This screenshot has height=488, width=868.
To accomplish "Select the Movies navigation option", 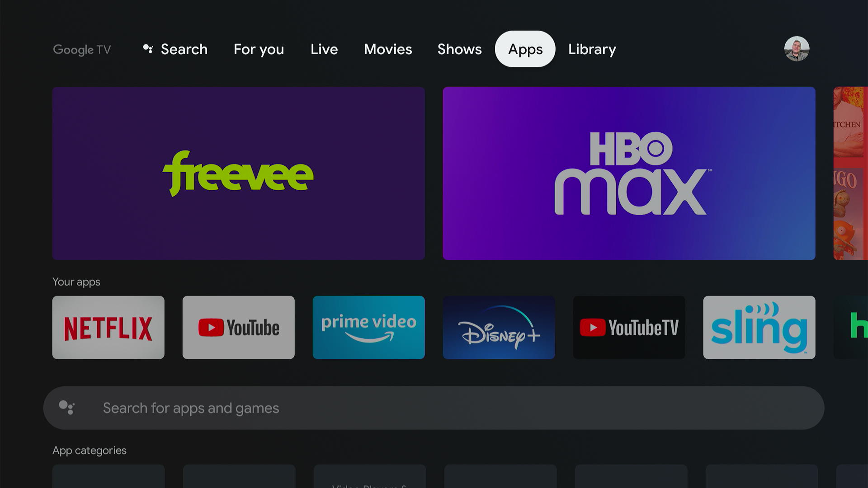I will (388, 49).
